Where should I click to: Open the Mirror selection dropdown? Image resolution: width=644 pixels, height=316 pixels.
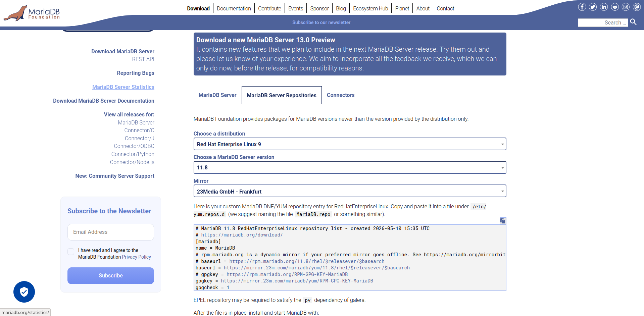[350, 191]
